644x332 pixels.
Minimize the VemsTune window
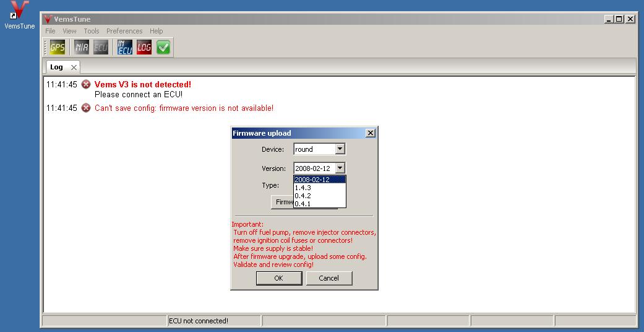(x=609, y=19)
